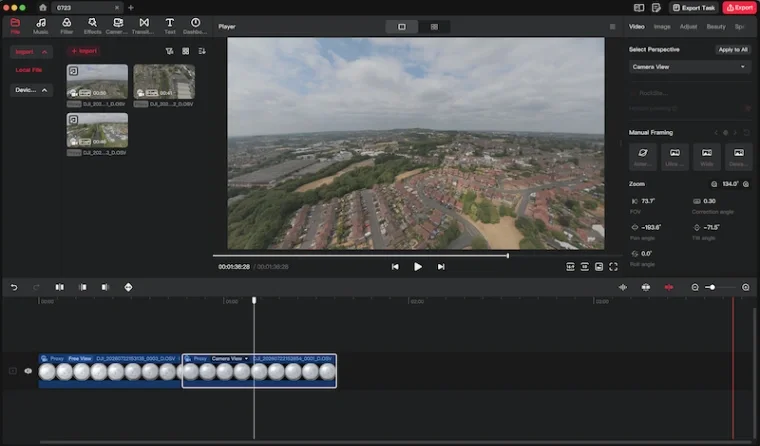Viewport: 760px width, 446px height.
Task: Open the Transitions tool
Action: [143, 26]
